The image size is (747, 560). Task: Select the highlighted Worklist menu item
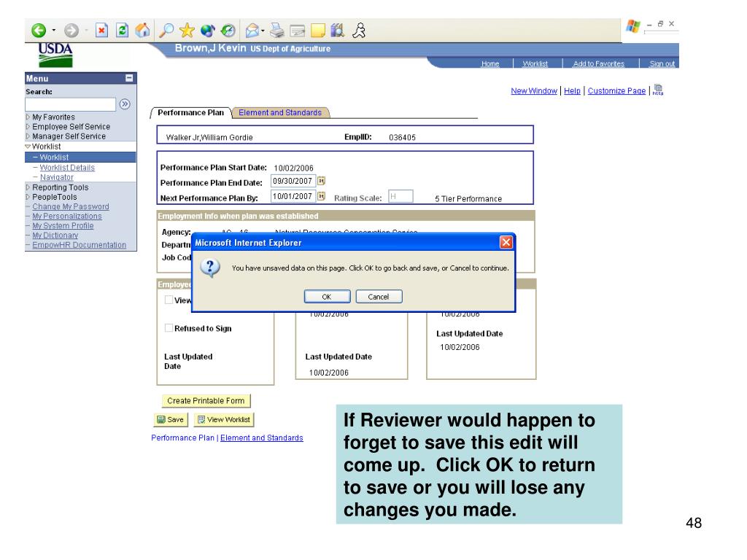54,157
